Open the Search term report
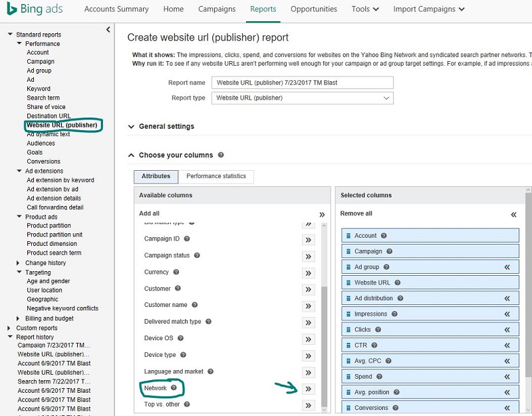Screen dimensions: 532x416 [x=43, y=98]
